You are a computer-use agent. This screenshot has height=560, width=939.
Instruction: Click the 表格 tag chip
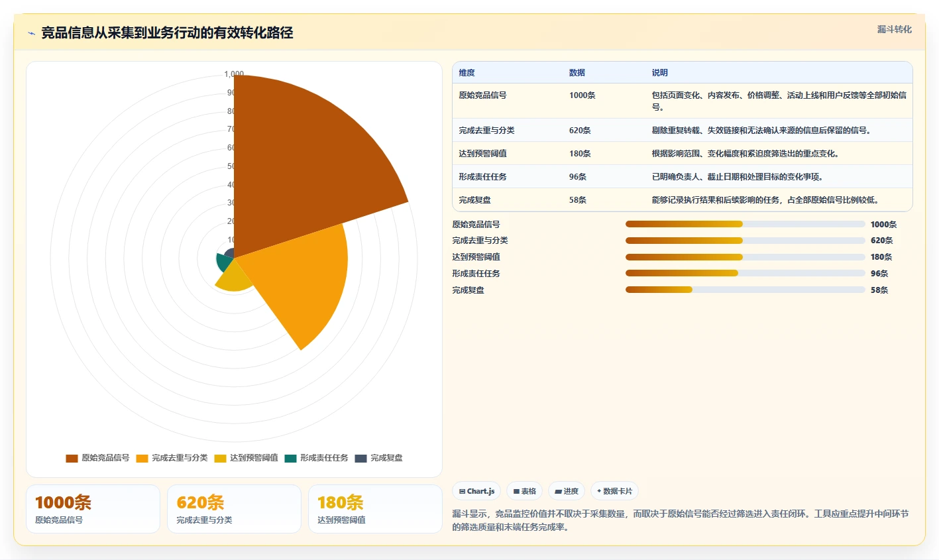pos(525,491)
